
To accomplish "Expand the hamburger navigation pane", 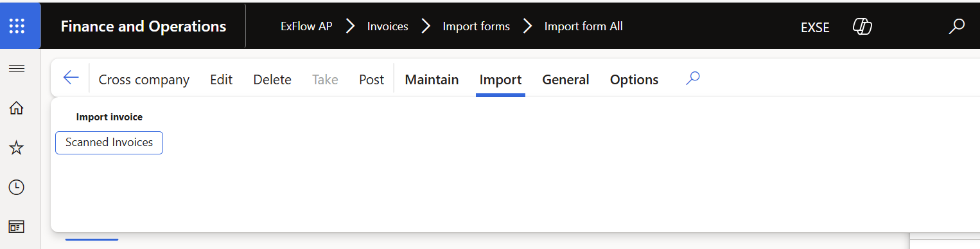I will (17, 68).
